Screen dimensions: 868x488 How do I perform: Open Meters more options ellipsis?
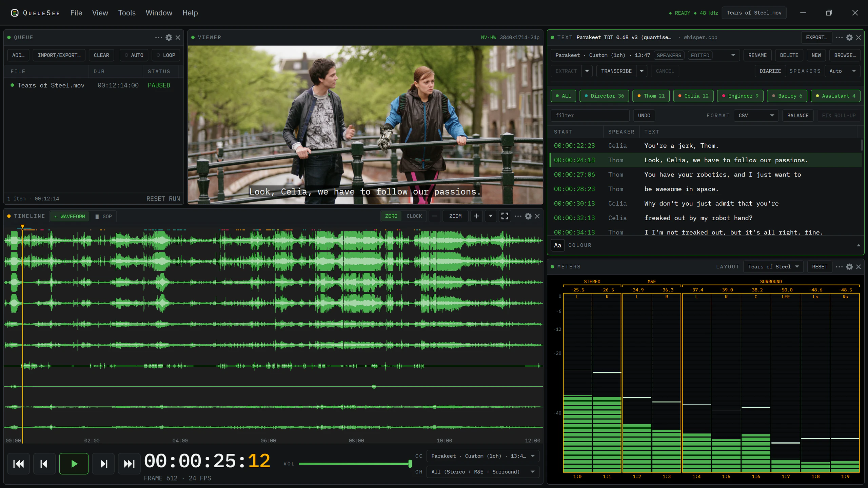(x=840, y=267)
